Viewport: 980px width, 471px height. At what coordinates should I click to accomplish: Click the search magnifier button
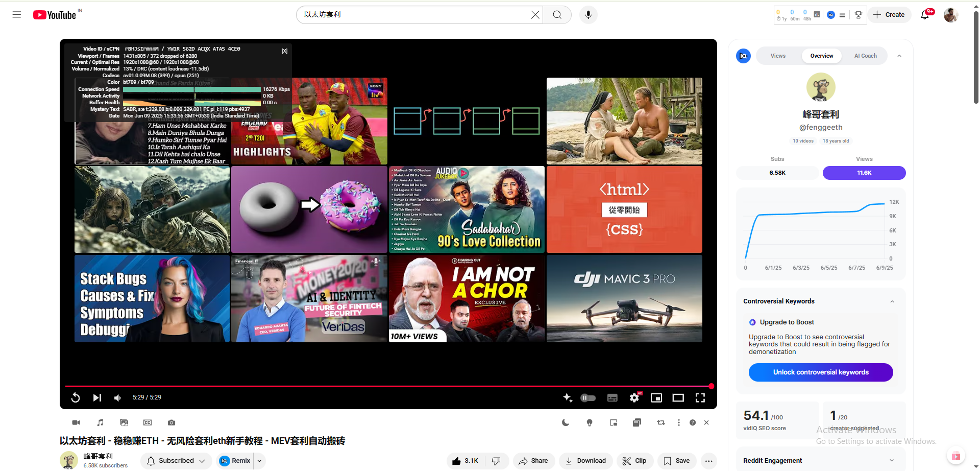pyautogui.click(x=557, y=15)
